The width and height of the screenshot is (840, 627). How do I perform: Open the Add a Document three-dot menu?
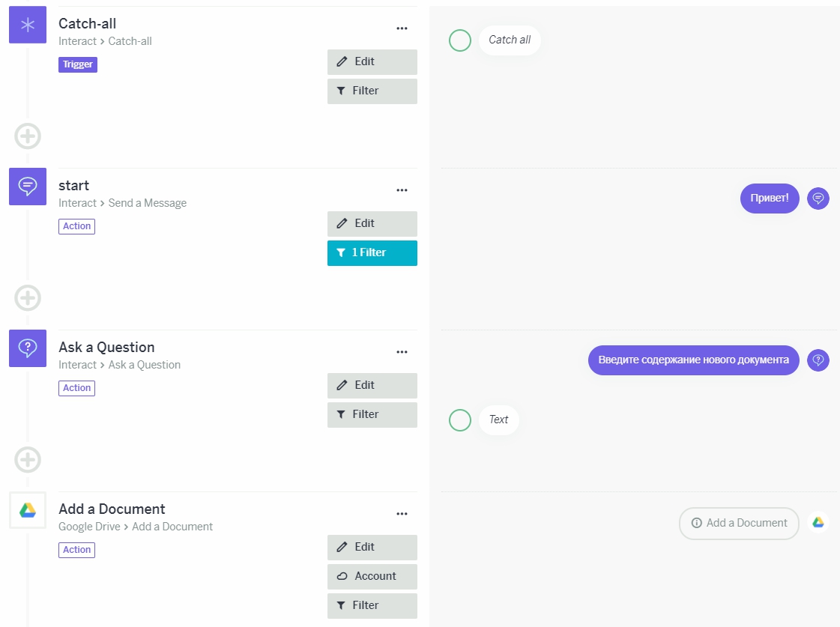click(x=402, y=513)
